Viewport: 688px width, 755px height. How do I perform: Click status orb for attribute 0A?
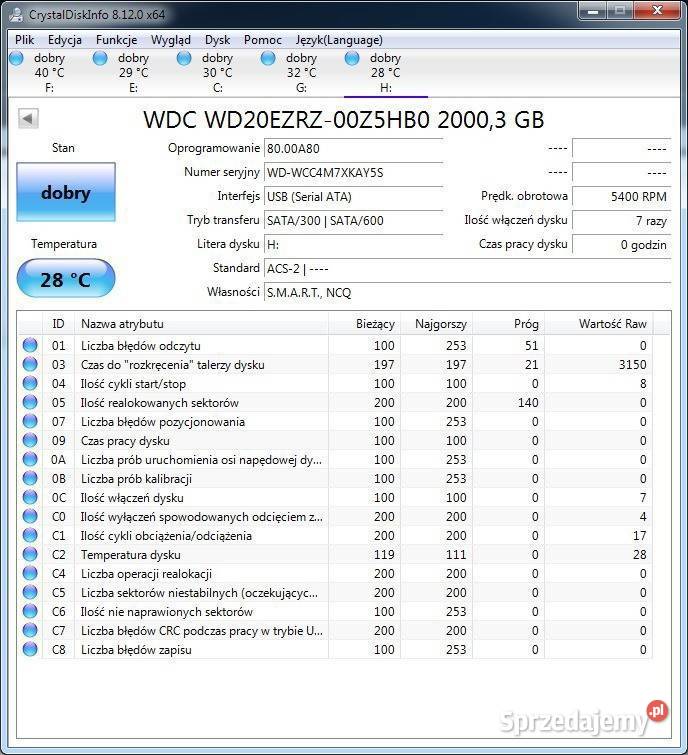[x=30, y=459]
